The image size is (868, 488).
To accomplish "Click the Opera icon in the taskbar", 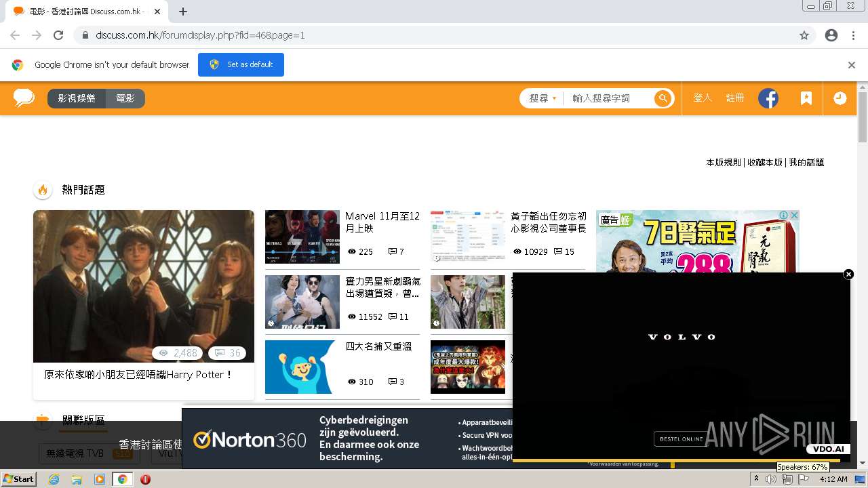I will pyautogui.click(x=145, y=479).
